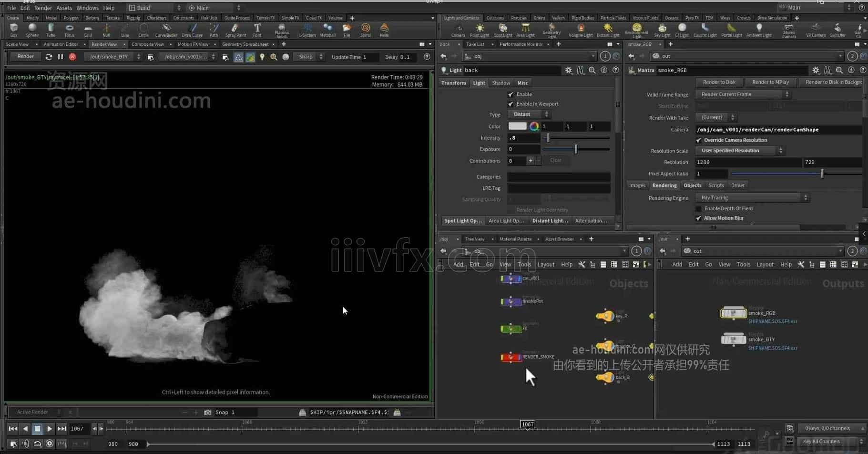Add a Portal Light from shelf
Viewport: 868px width, 454px height.
[x=731, y=30]
